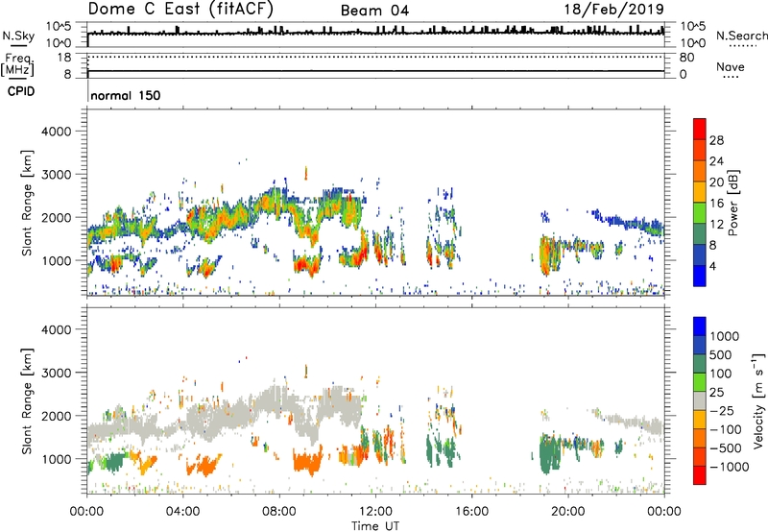The image size is (768, 532).
Task: Pick the dark green segment of velocity colorbar
Action: point(700,364)
